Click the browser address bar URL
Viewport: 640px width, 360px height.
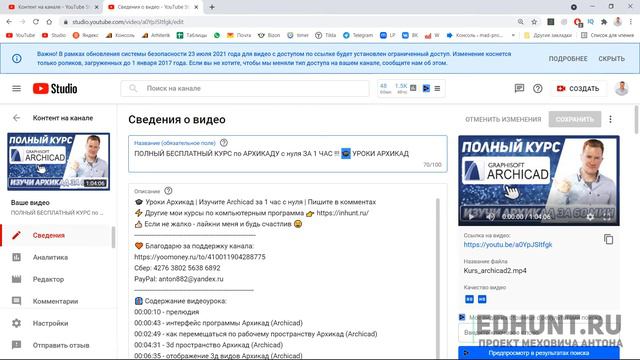tap(128, 22)
